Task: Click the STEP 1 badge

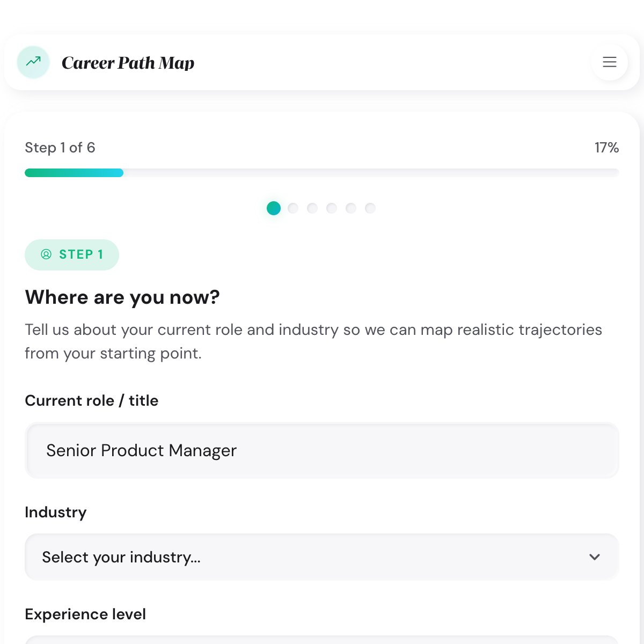Action: tap(72, 254)
